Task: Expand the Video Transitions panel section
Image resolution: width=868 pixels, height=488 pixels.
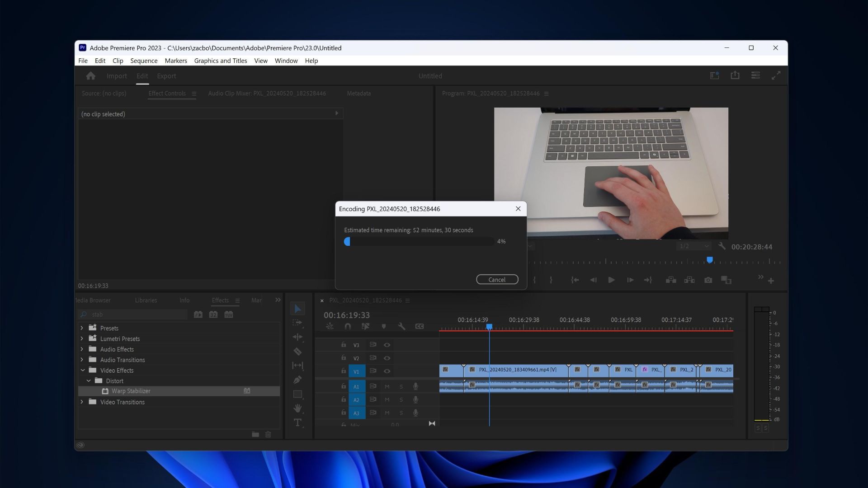Action: 82,402
